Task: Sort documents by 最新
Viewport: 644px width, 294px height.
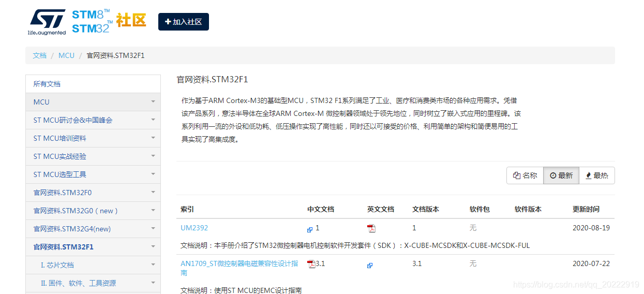Action: click(561, 175)
